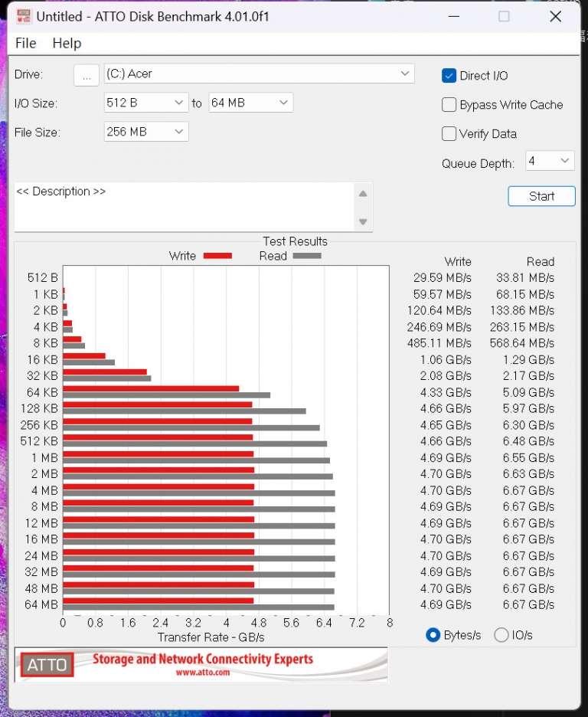The height and width of the screenshot is (717, 588).
Task: Close the ATTO Disk Benchmark window
Action: click(556, 16)
